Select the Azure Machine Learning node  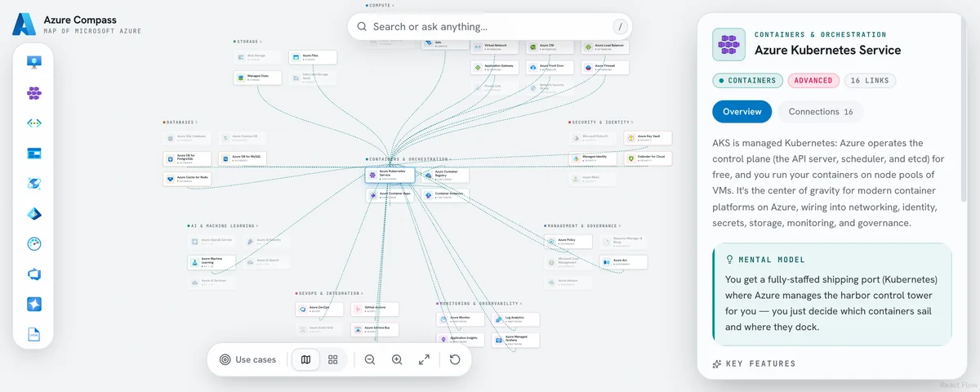click(212, 262)
